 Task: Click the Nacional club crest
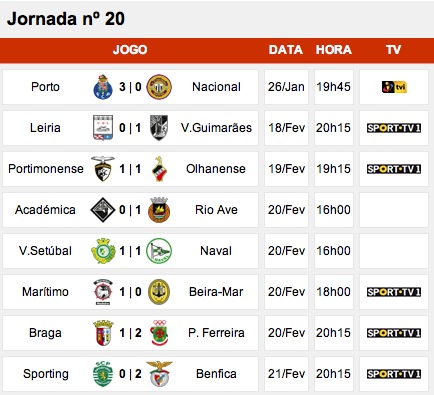(x=159, y=87)
